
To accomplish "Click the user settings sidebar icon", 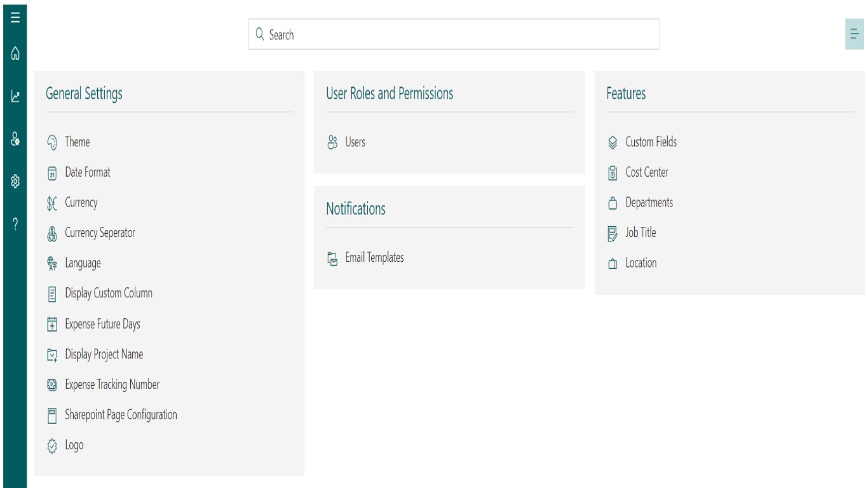I will (x=15, y=139).
